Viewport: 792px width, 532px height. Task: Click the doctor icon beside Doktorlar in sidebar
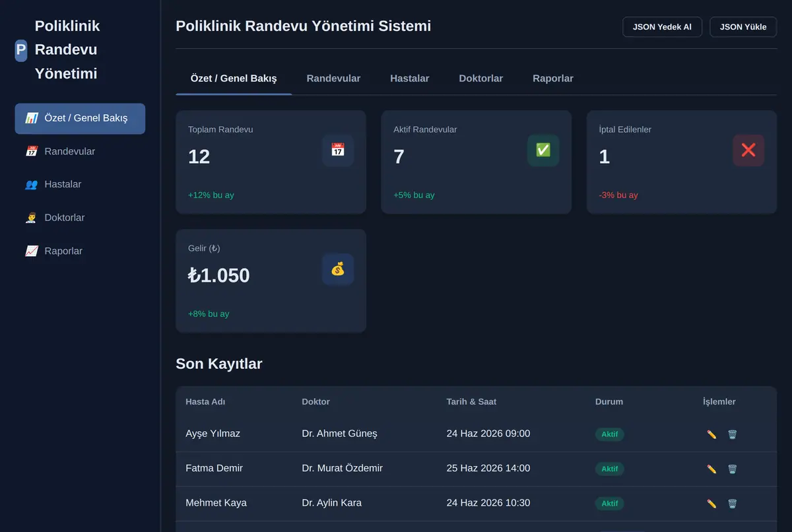coord(32,218)
